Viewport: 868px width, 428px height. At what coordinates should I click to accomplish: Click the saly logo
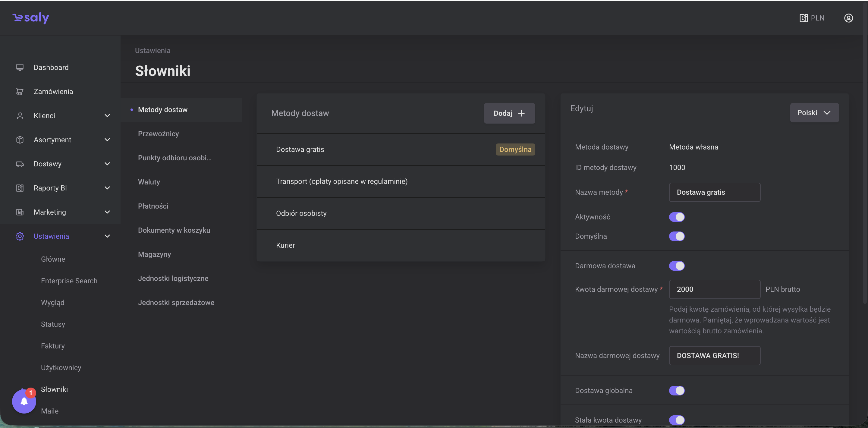point(31,17)
